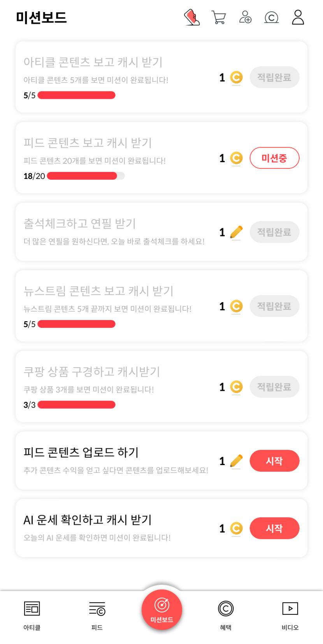
Task: Open the cash coin icon in the header
Action: [x=271, y=17]
